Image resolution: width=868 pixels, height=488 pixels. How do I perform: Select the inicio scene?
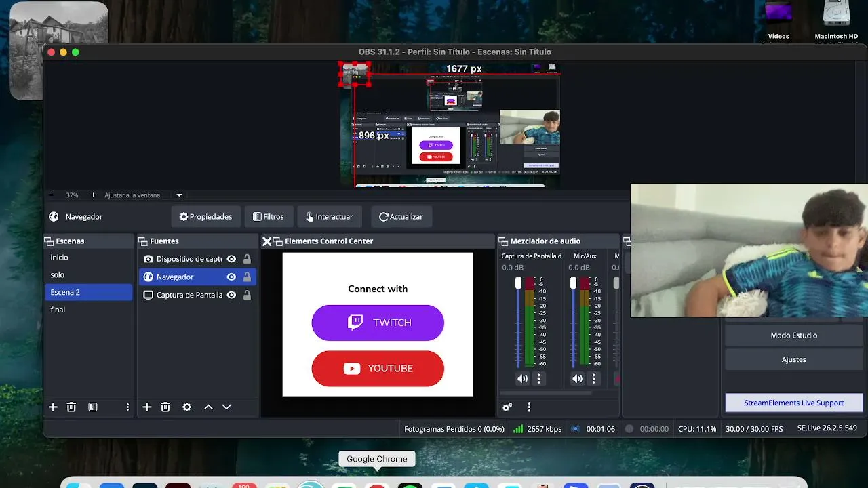point(89,258)
